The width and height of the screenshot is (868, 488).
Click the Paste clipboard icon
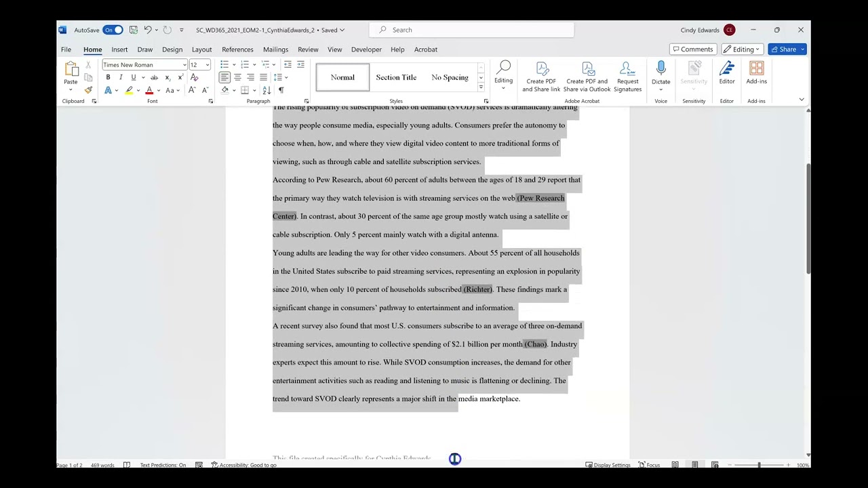pos(71,69)
